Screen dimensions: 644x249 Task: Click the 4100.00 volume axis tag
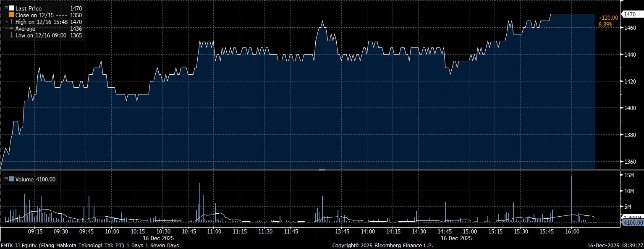point(633,222)
